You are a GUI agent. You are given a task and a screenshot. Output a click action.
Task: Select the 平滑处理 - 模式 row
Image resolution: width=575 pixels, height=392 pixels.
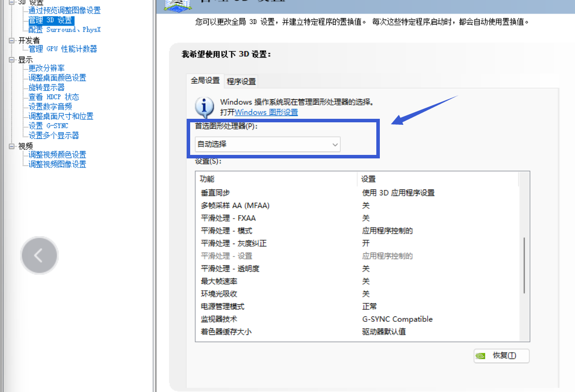pos(358,231)
